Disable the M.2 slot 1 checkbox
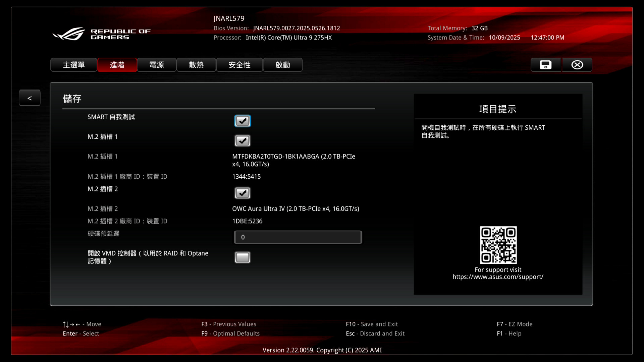This screenshot has height=362, width=644. pyautogui.click(x=242, y=141)
